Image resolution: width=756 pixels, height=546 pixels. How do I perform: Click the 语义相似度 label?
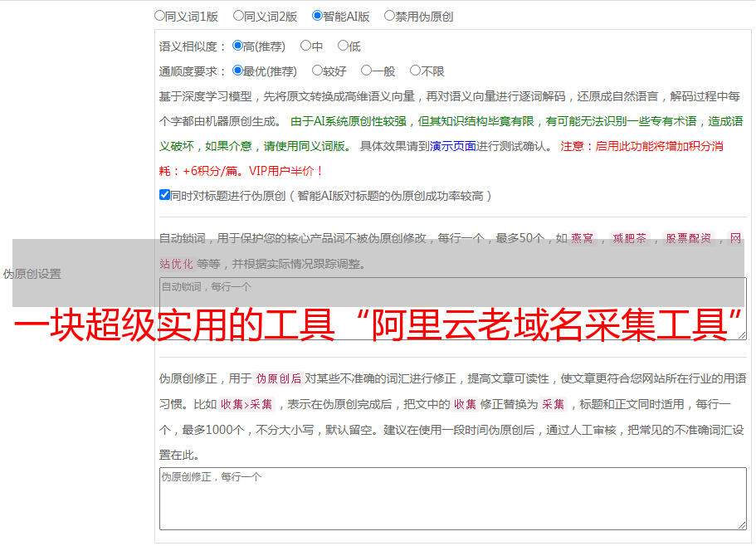[193, 46]
